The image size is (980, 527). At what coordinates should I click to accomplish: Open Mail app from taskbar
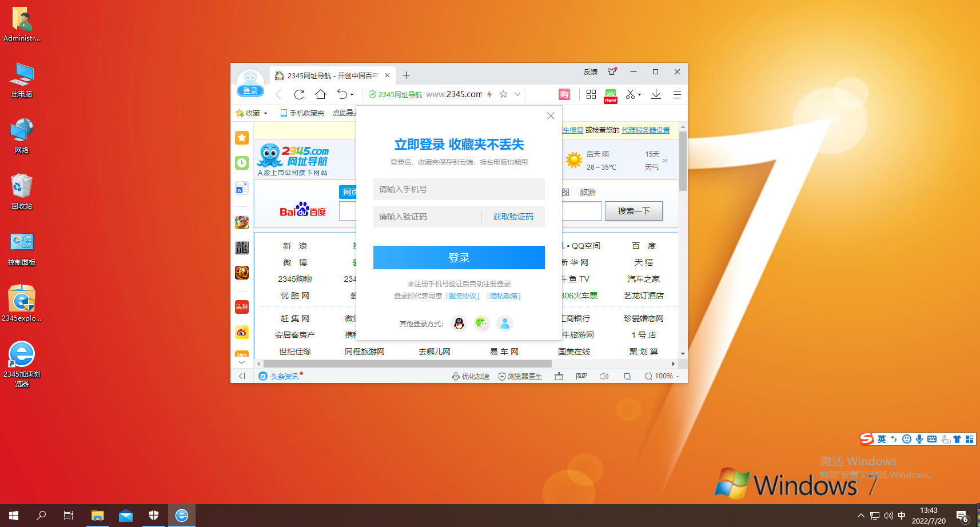click(126, 516)
